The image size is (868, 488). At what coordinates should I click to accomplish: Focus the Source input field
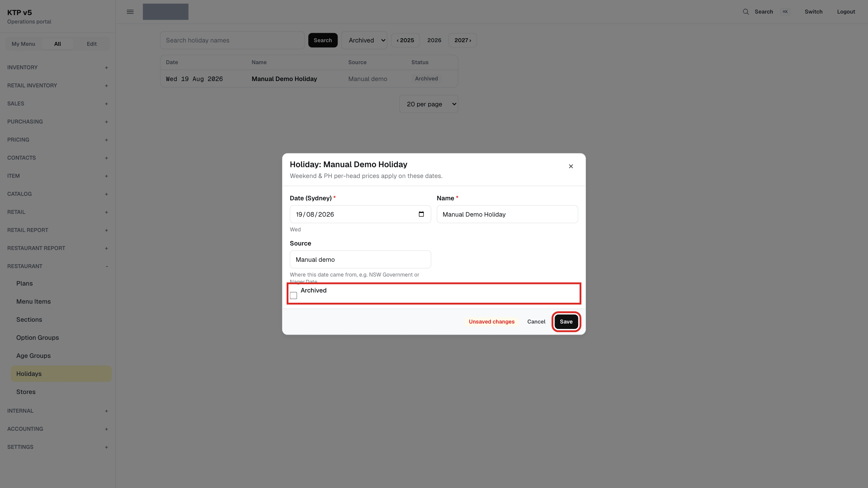tap(360, 259)
